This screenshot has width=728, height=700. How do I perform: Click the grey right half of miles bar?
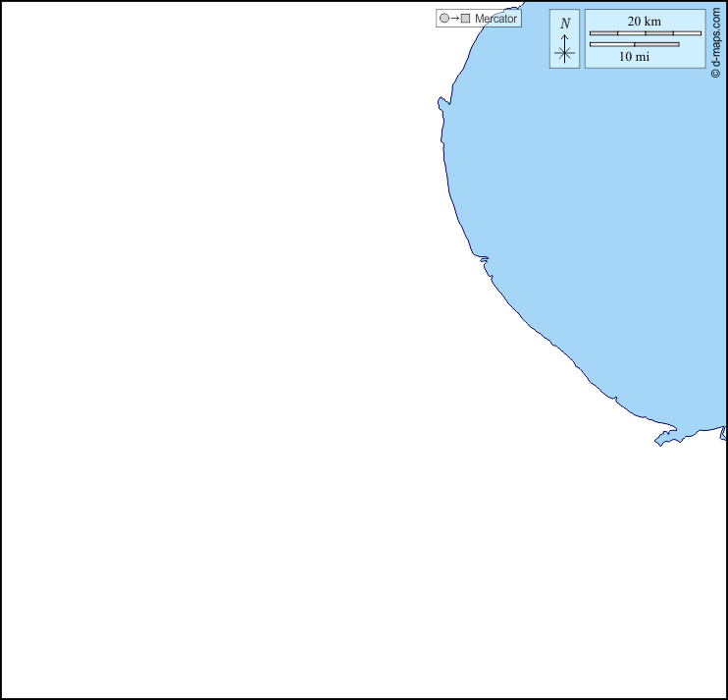coord(656,44)
